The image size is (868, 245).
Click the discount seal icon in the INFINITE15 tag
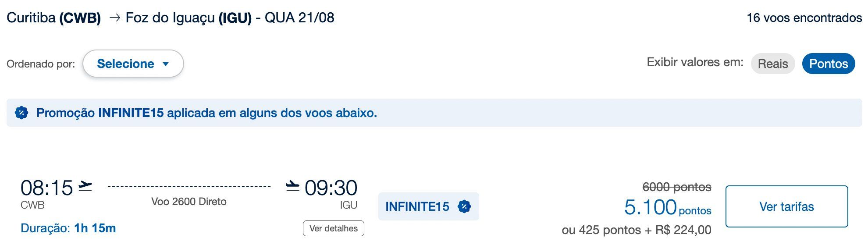click(x=464, y=206)
